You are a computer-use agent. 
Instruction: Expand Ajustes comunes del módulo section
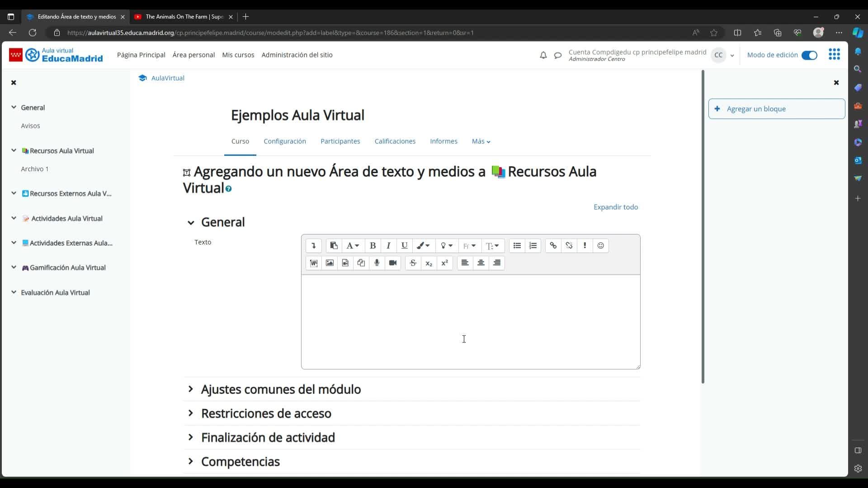[280, 389]
